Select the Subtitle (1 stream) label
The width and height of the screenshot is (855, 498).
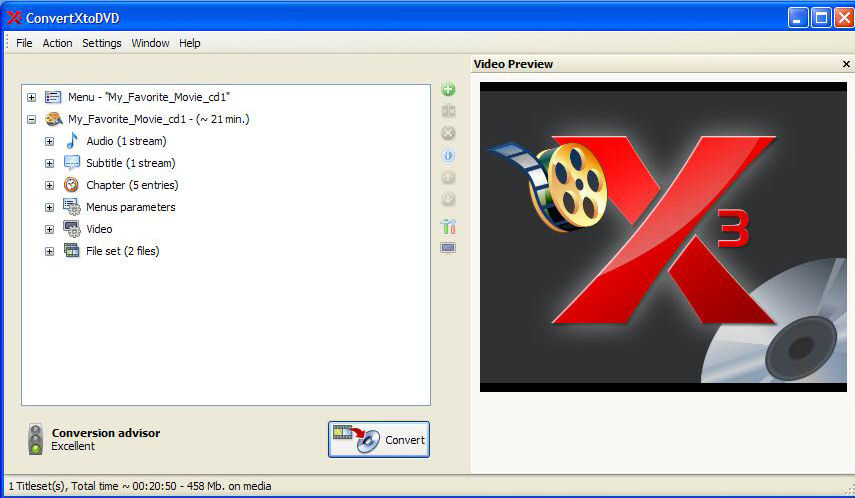pyautogui.click(x=130, y=163)
